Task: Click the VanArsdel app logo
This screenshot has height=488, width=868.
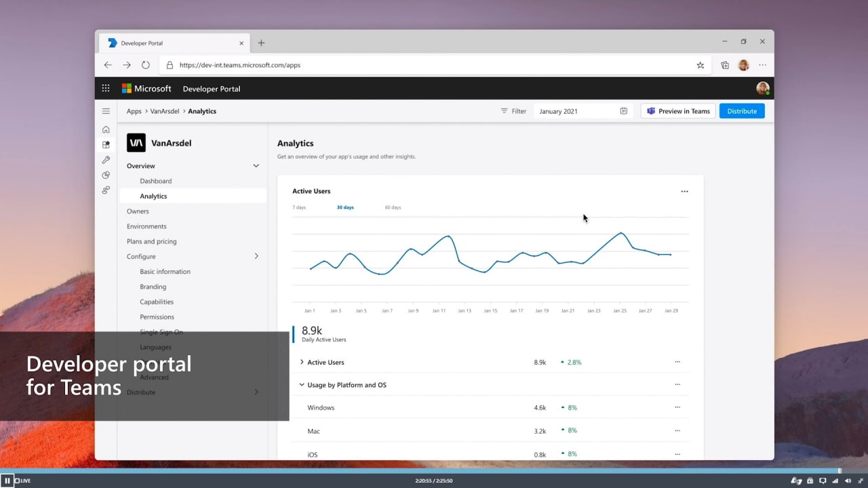Action: (136, 143)
